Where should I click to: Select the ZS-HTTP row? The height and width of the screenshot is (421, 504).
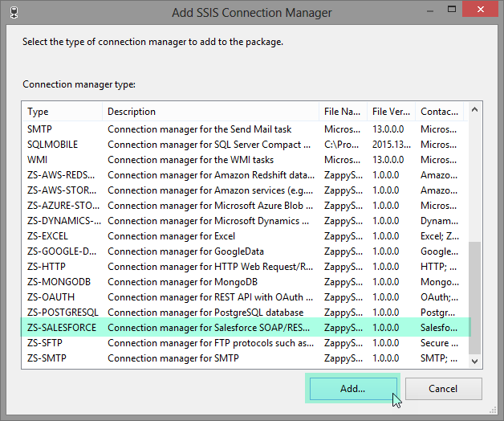point(246,267)
